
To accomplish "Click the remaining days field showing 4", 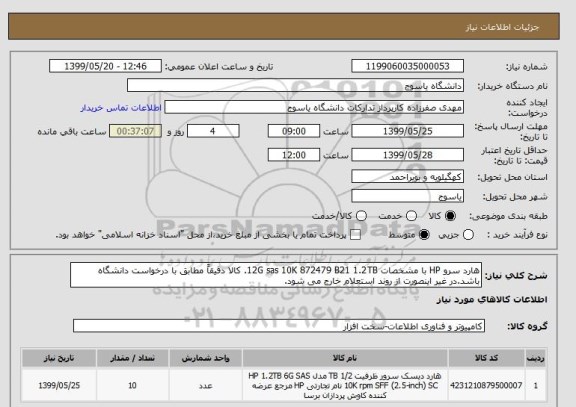I will 213,131.
